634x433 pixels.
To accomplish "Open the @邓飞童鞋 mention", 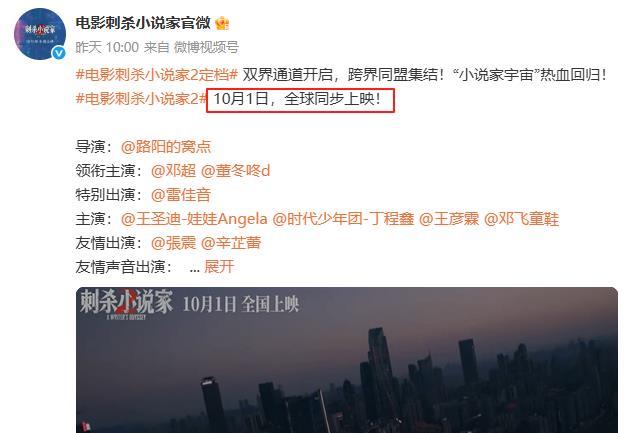I will tap(522, 219).
